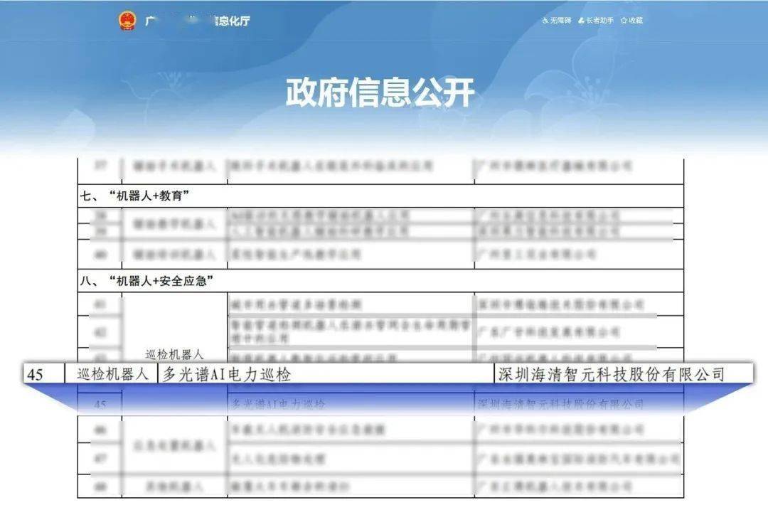
Task: Click 深圳海清智元科技股份有限公司 in highlighted row
Action: click(611, 375)
